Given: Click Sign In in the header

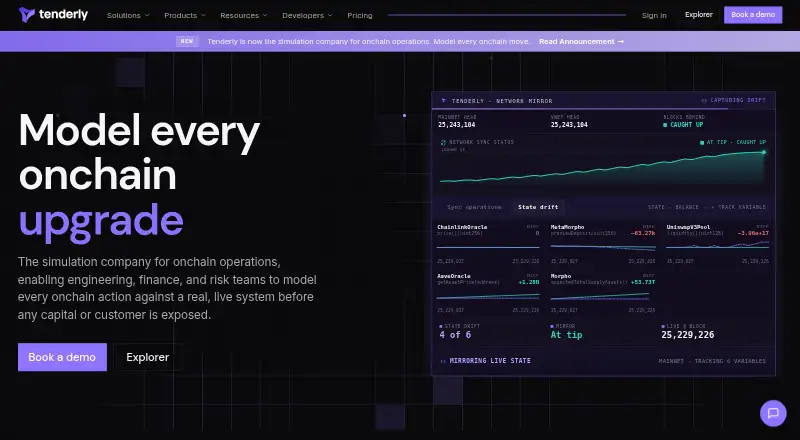Looking at the screenshot, I should (654, 15).
